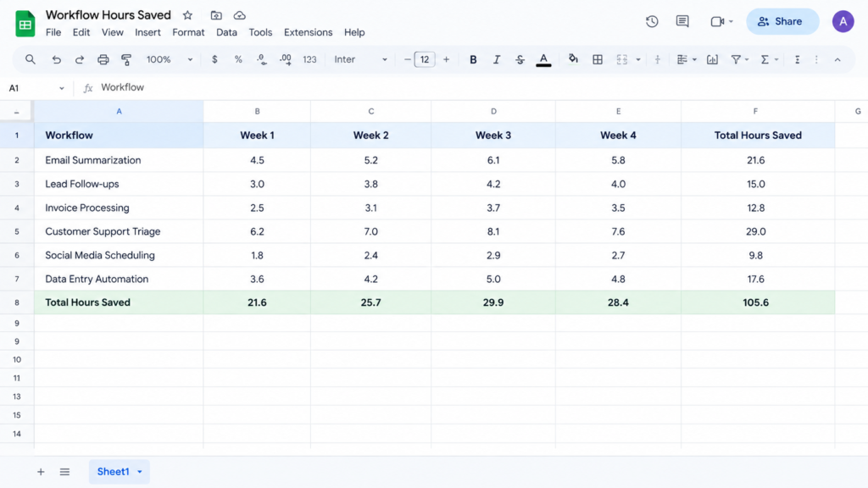This screenshot has height=488, width=868.
Task: Switch to the Sheet1 tab
Action: 113,471
